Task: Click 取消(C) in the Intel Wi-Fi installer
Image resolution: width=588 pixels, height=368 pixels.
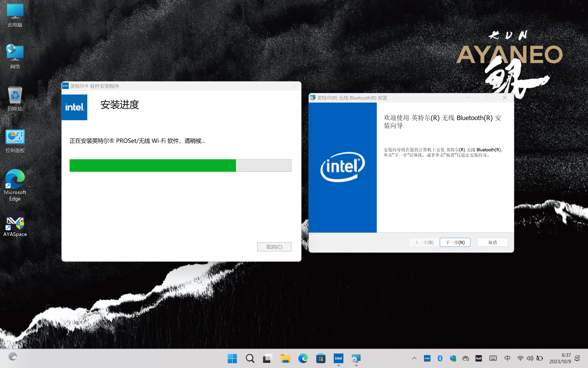Action: click(274, 247)
